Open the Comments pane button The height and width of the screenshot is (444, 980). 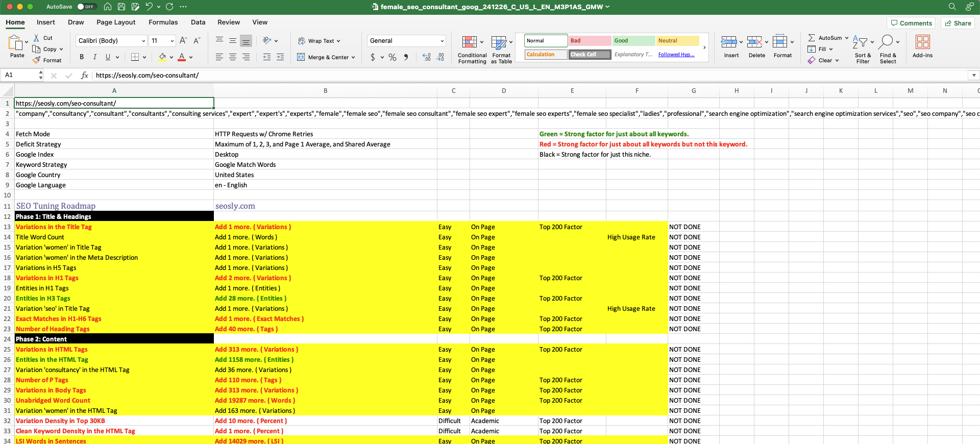tap(912, 23)
